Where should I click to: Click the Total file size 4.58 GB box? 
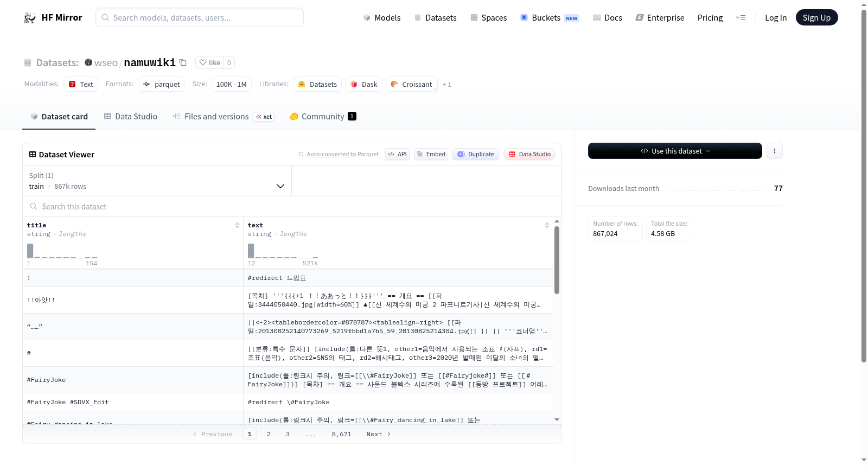click(x=669, y=229)
